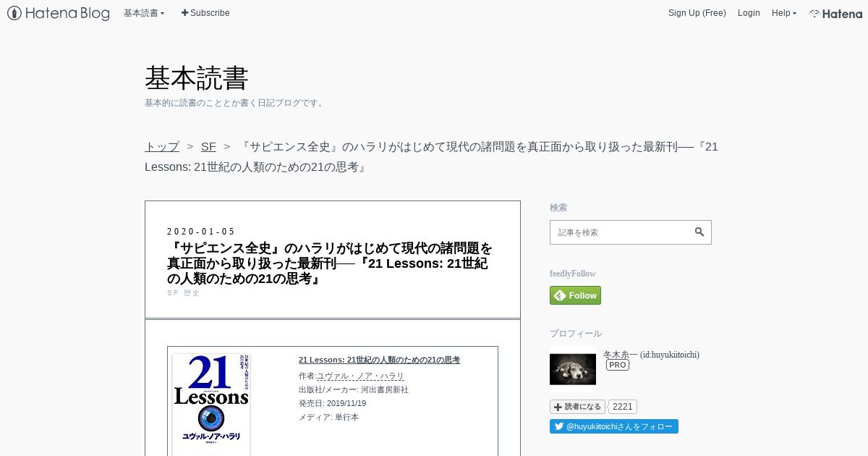Image resolution: width=868 pixels, height=456 pixels.
Task: Click the 21 Lessons book cover
Action: pos(211,404)
